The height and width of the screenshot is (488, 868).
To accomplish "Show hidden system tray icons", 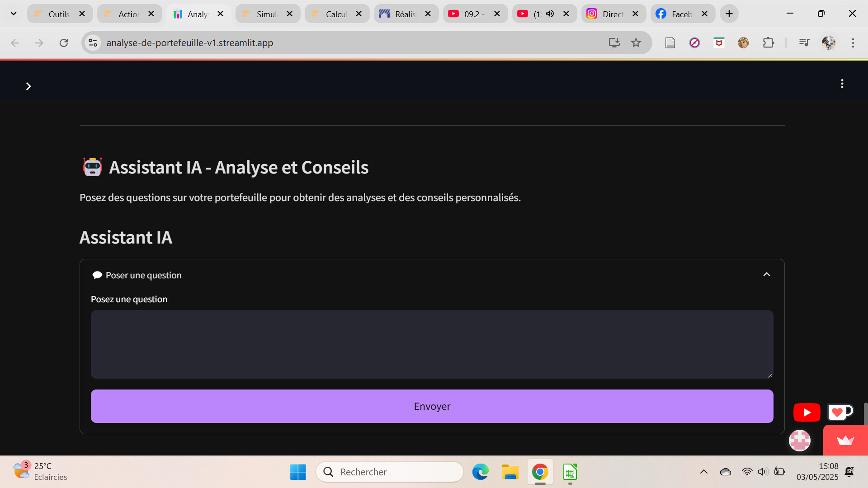I will point(703,472).
